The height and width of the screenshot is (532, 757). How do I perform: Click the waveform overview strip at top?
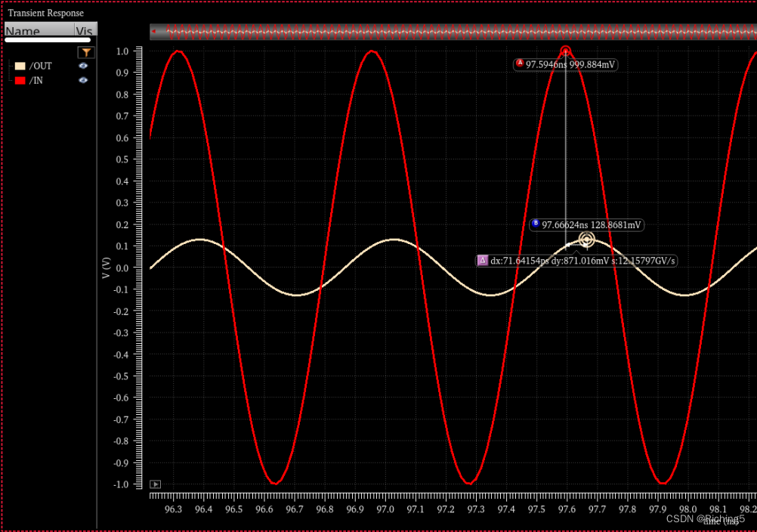pos(453,32)
